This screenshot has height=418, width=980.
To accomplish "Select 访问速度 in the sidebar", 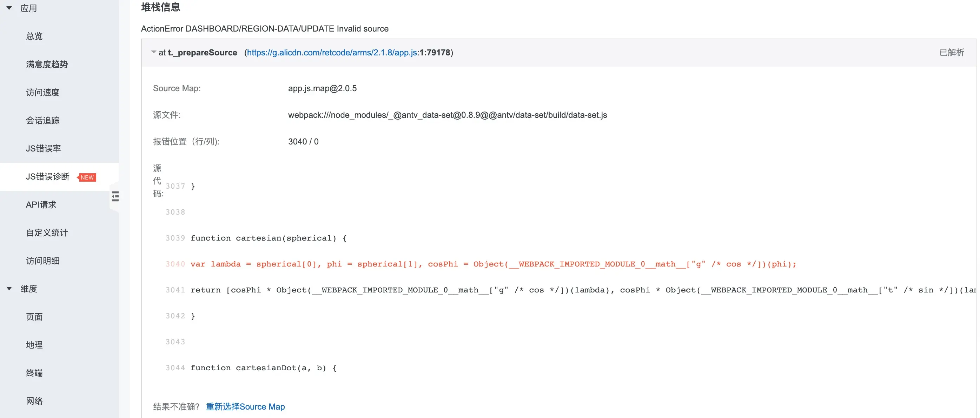I will tap(42, 92).
